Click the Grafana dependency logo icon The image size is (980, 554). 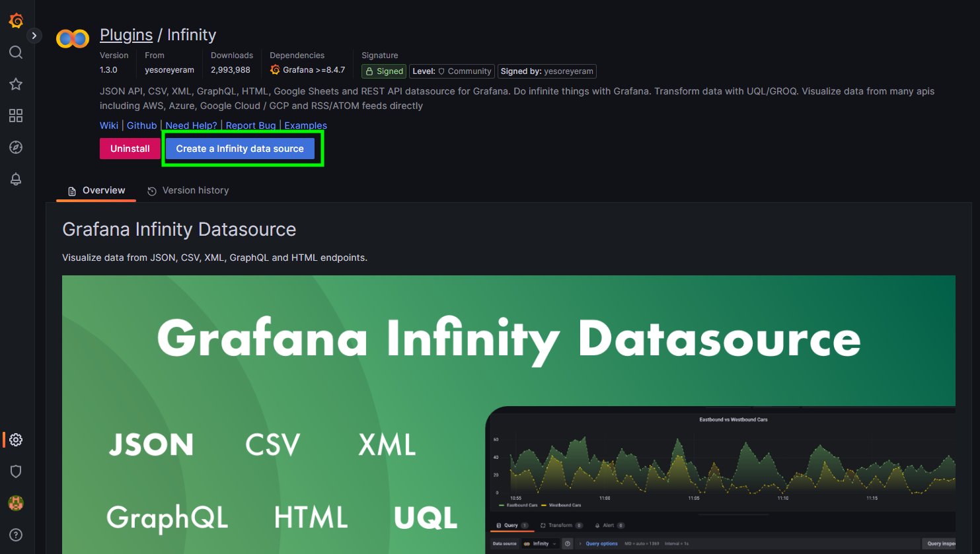[275, 70]
